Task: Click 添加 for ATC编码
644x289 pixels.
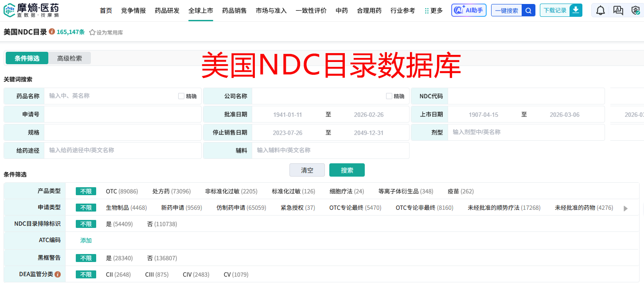Action: [x=86, y=240]
